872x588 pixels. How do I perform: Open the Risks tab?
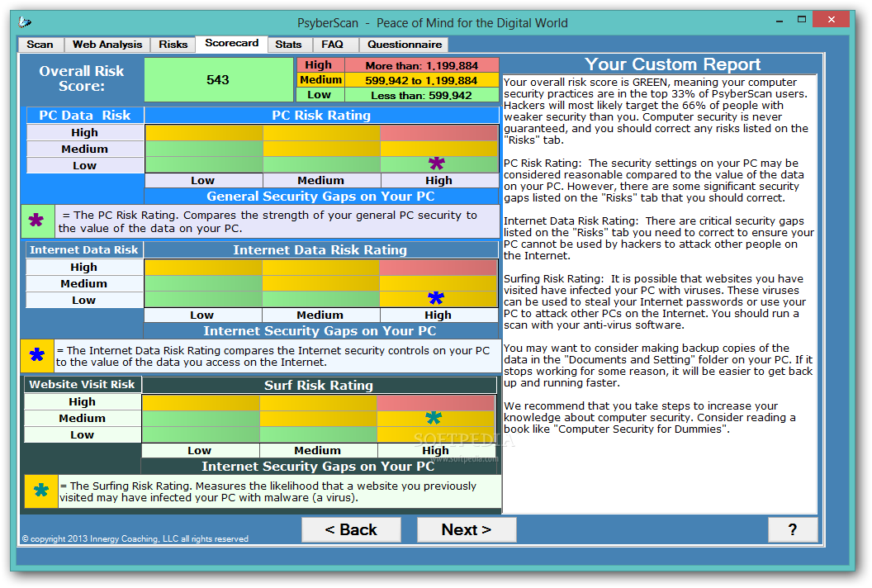[173, 45]
